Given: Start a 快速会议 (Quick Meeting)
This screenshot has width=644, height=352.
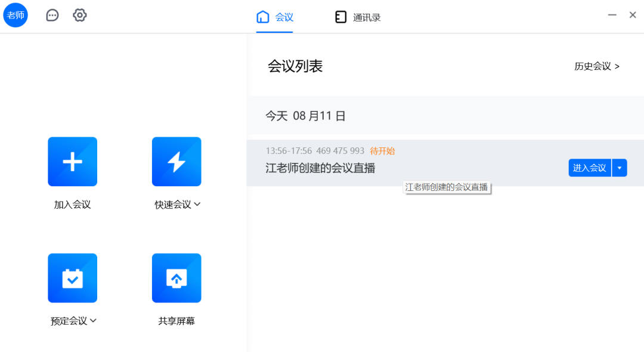Looking at the screenshot, I should [177, 161].
